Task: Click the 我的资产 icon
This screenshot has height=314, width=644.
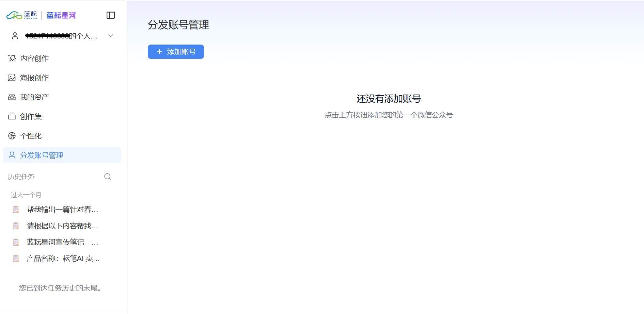Action: point(12,97)
